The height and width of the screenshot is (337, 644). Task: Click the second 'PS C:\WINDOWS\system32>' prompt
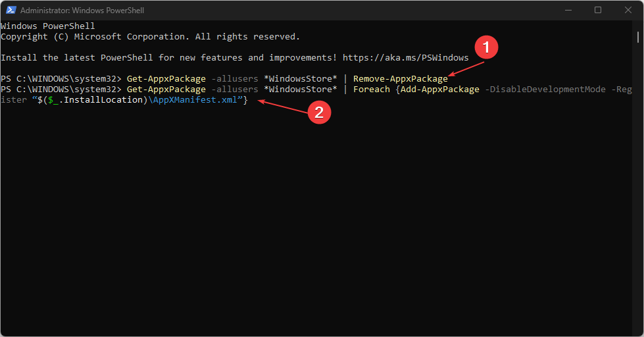click(x=61, y=89)
